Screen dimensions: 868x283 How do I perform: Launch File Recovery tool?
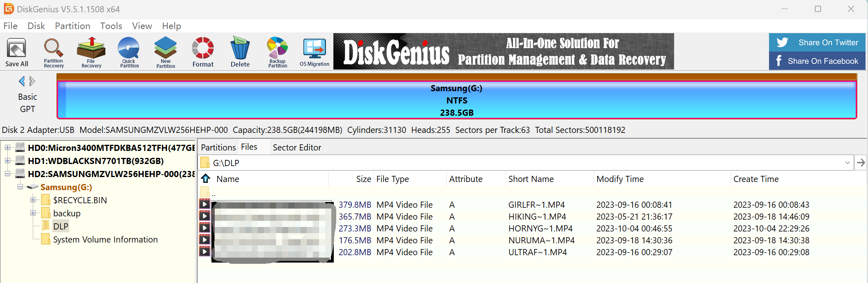click(91, 52)
